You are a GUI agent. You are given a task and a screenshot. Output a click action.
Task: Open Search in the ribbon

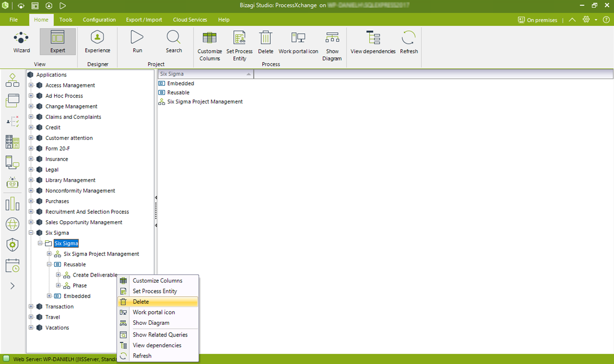[x=174, y=42]
